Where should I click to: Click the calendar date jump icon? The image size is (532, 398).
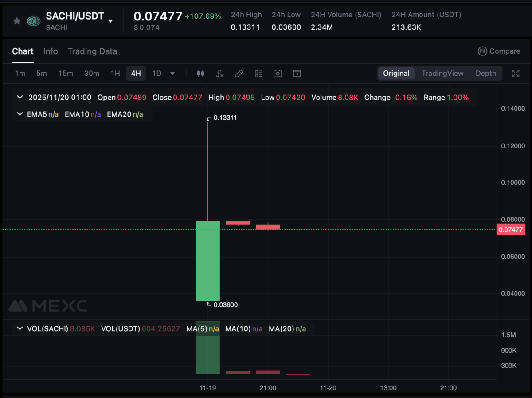coord(297,74)
